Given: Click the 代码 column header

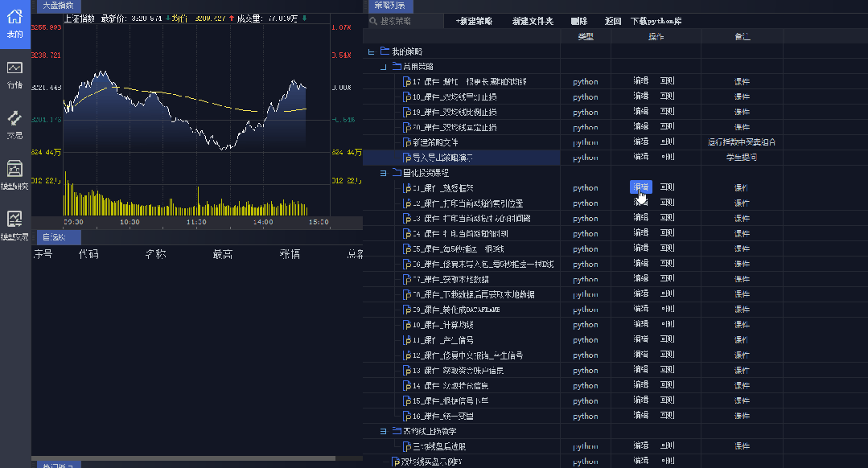Looking at the screenshot, I should (88, 254).
